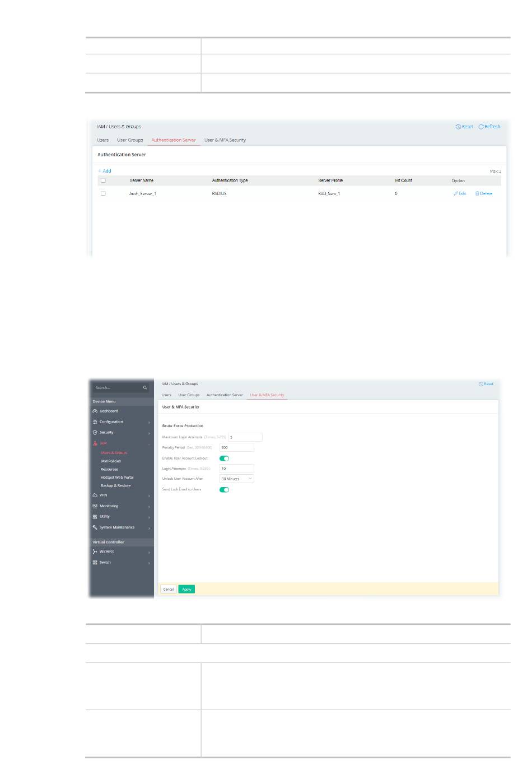The image size is (532, 783).
Task: Select the red Authentication Server tab above the server table
Action: (174, 140)
